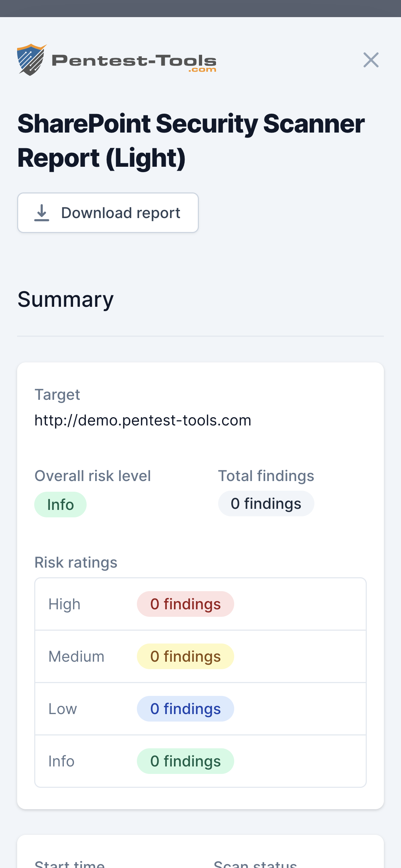
Task: Click the Download report button
Action: pyautogui.click(x=108, y=213)
